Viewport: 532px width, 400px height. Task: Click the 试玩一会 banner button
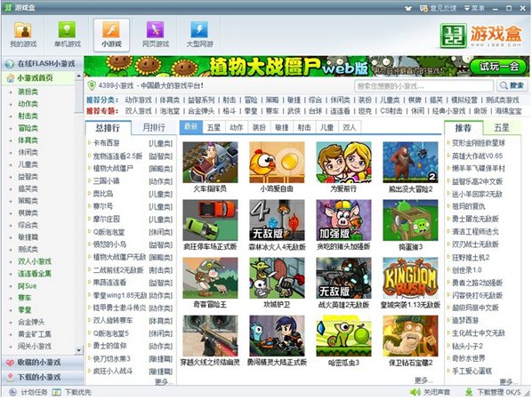(x=499, y=67)
